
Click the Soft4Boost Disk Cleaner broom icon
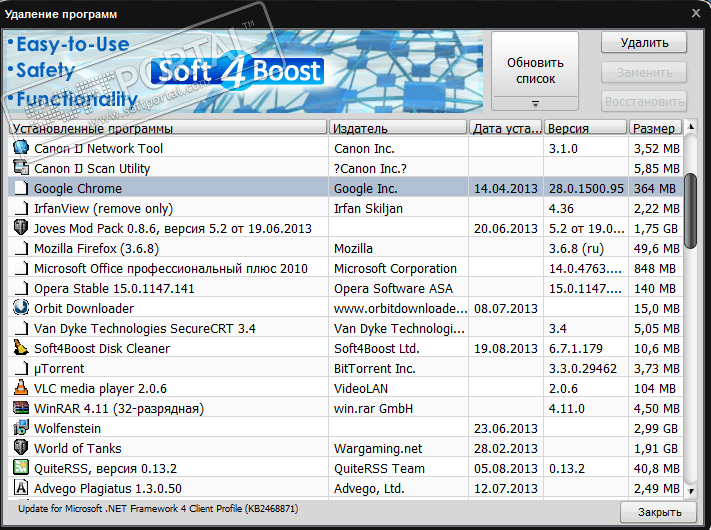pos(21,347)
